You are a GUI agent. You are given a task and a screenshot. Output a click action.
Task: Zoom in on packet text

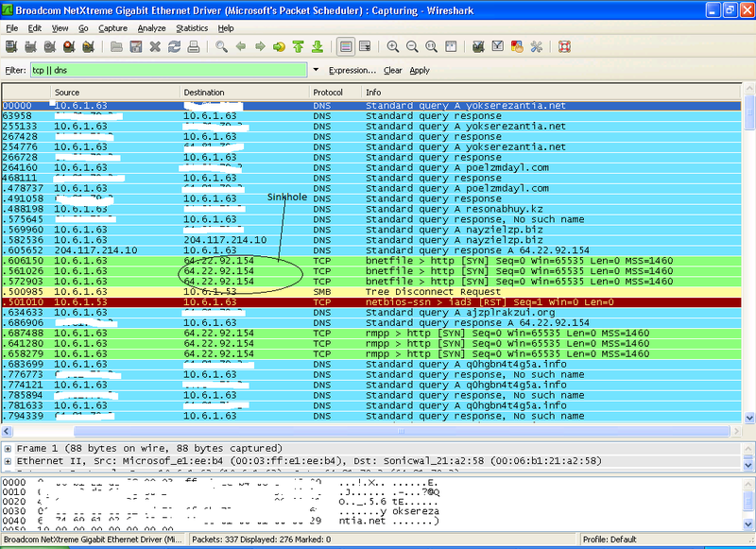pos(393,46)
